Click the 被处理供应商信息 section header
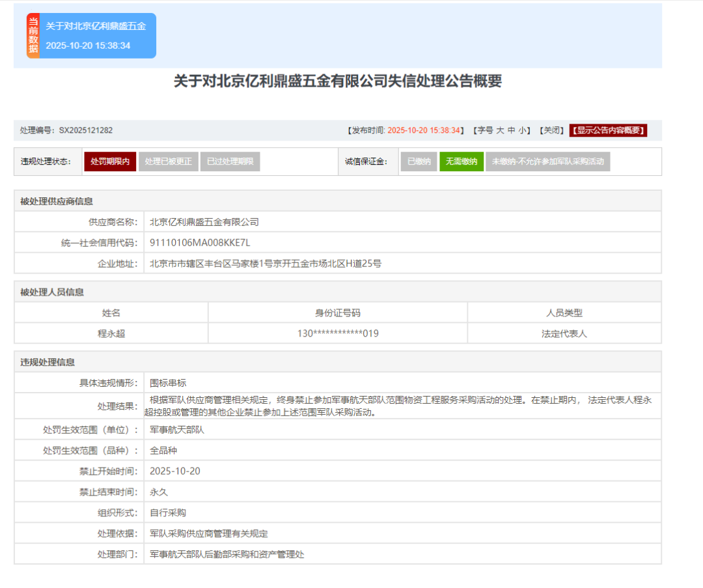The width and height of the screenshot is (703, 588). [x=57, y=201]
